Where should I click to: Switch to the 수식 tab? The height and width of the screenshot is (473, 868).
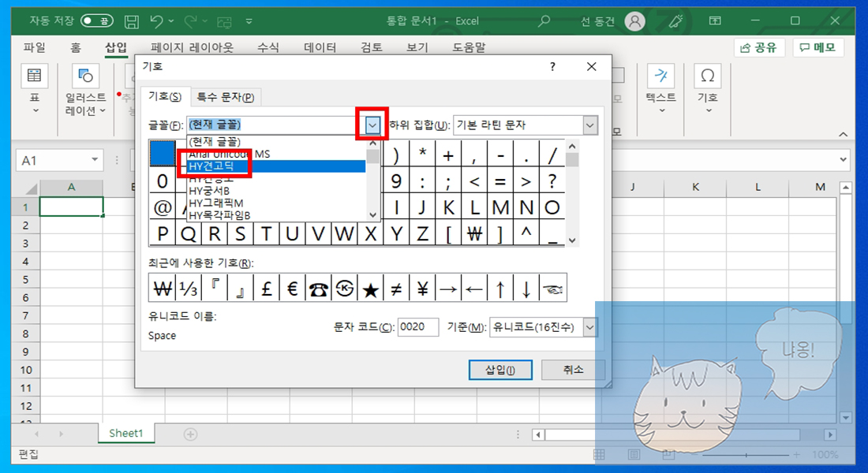pos(268,47)
